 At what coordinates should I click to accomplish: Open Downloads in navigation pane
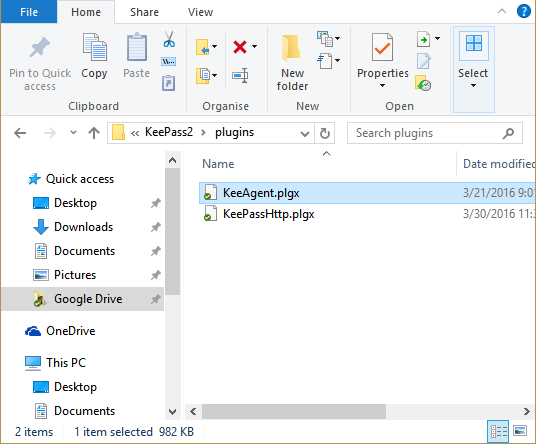coord(83,227)
